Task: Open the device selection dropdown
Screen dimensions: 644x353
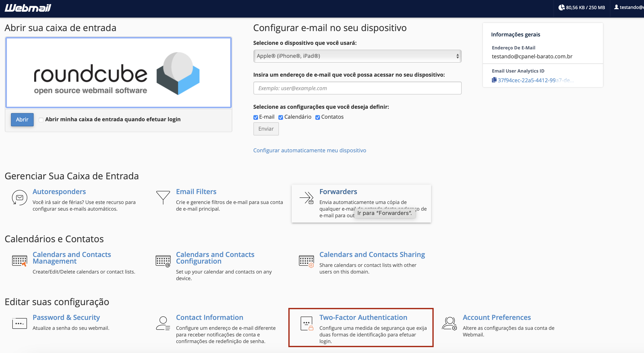Action: (x=357, y=56)
